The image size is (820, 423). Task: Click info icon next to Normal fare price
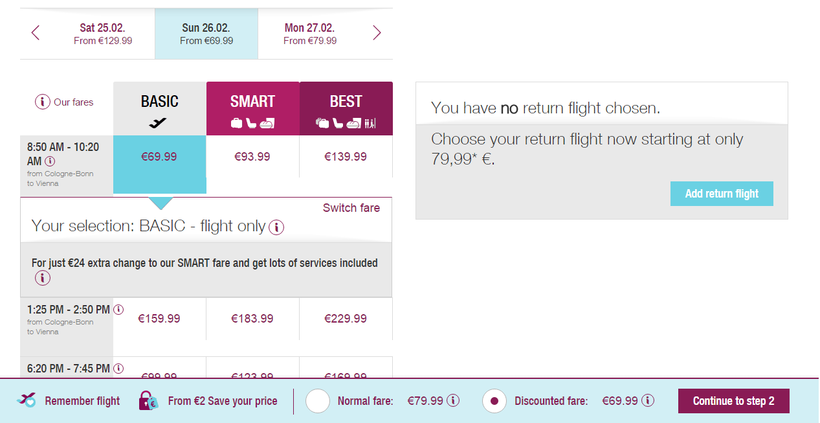(452, 401)
